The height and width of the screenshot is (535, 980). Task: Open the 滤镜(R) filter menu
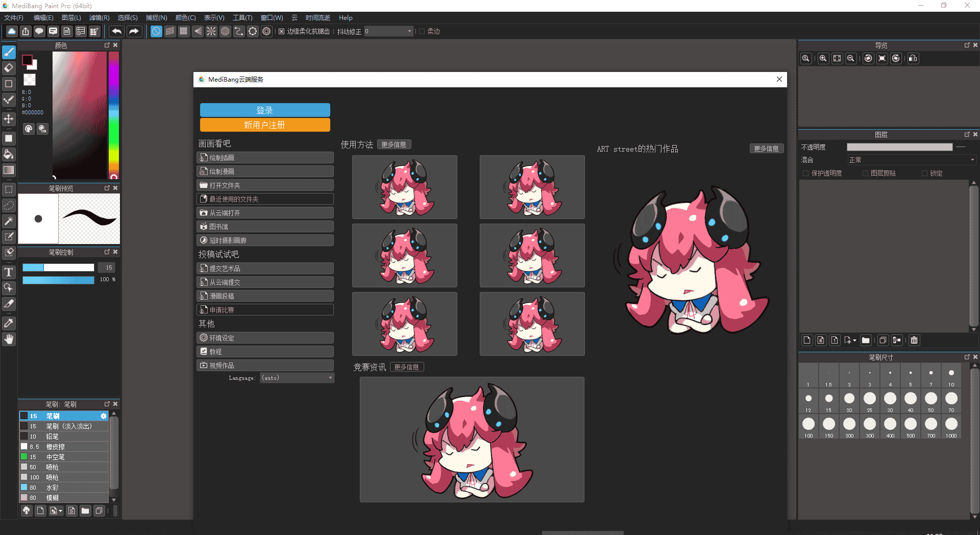tap(99, 18)
